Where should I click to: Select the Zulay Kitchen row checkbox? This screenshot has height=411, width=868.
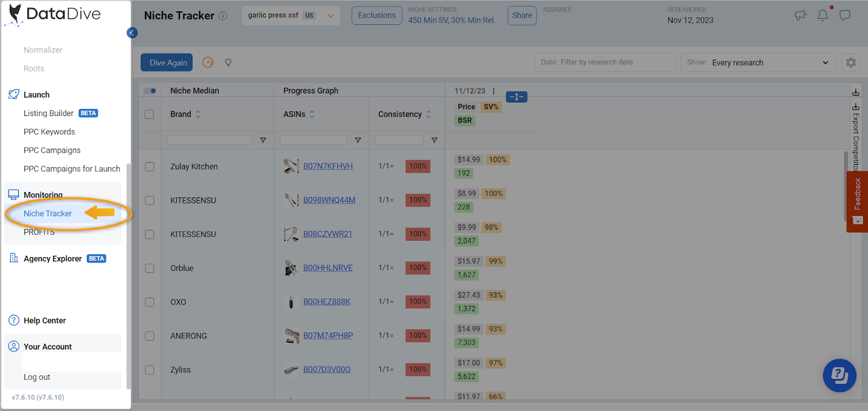tap(149, 167)
